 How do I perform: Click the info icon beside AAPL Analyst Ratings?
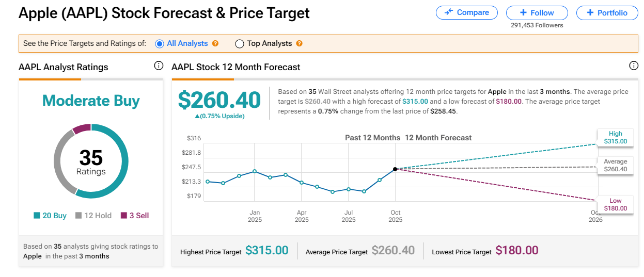point(159,66)
